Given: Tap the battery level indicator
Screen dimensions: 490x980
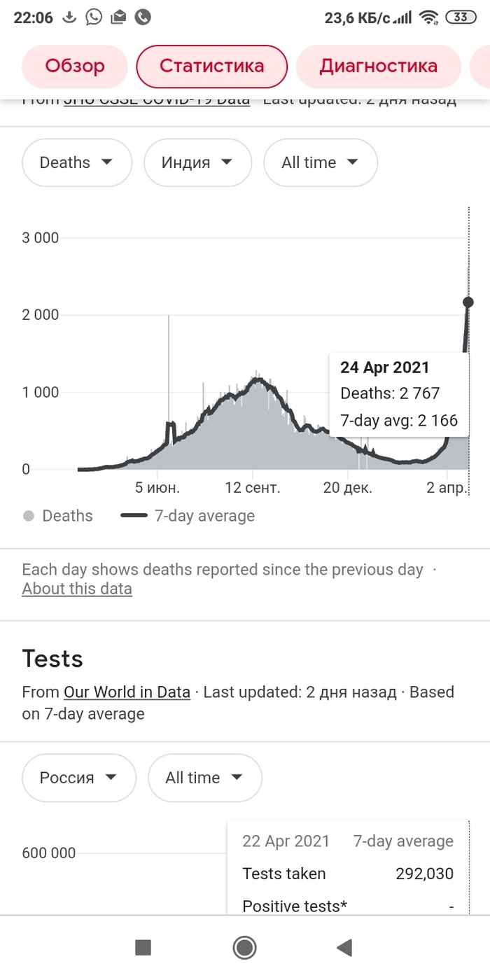Looking at the screenshot, I should [461, 17].
